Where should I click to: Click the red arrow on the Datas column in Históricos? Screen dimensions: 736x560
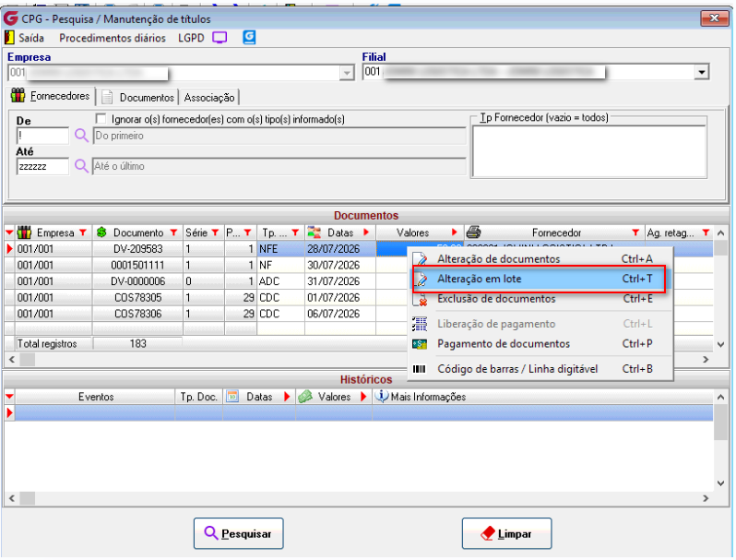point(287,397)
